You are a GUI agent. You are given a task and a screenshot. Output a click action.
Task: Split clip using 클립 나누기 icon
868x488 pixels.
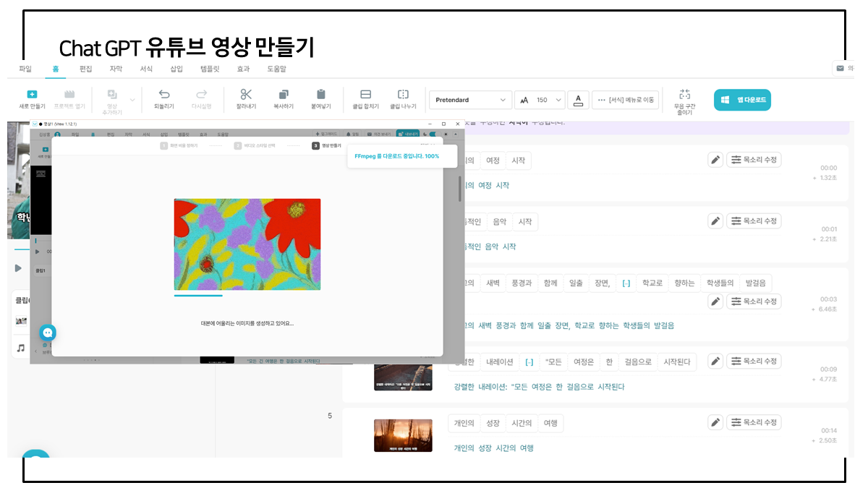pos(403,94)
